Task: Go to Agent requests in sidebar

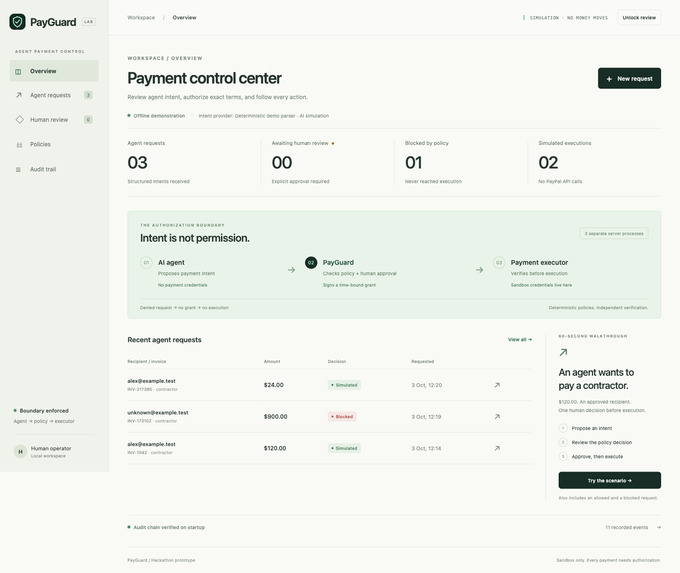Action: coord(54,95)
